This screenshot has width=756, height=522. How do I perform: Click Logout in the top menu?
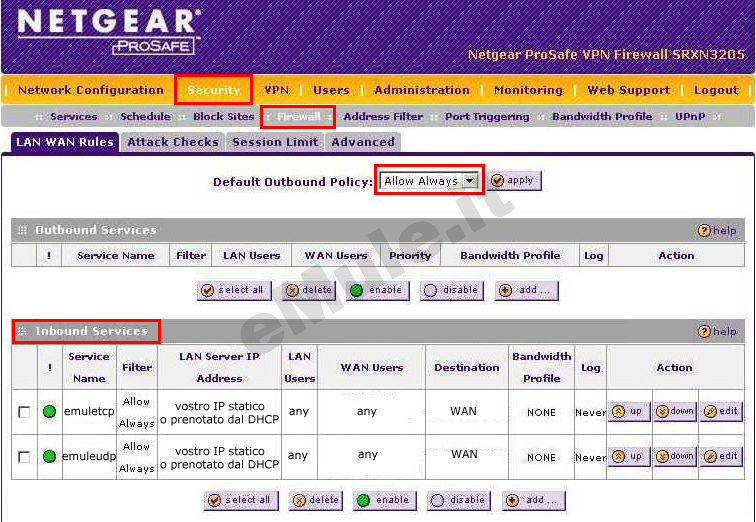716,90
